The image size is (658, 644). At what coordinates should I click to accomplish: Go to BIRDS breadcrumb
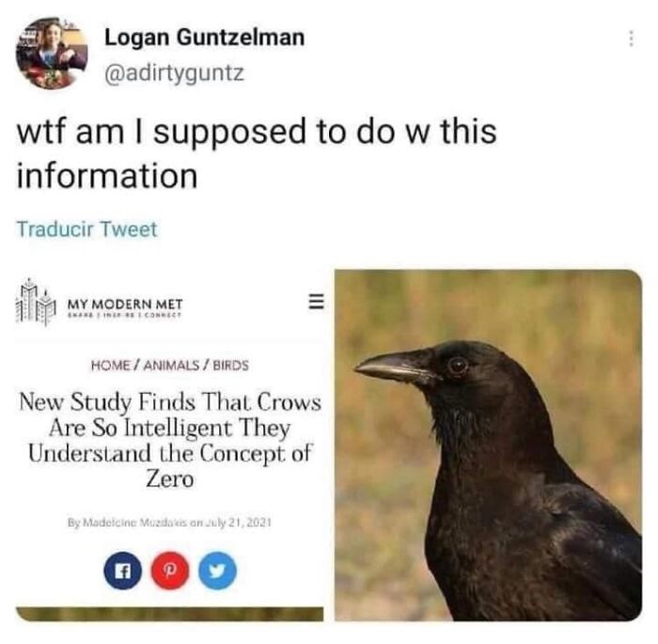(x=231, y=365)
